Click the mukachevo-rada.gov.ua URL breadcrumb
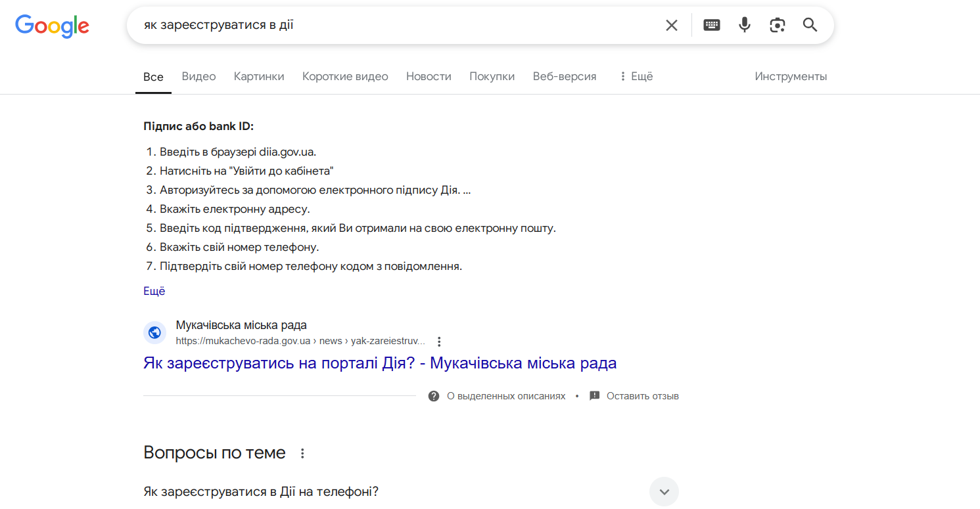The width and height of the screenshot is (980, 509). (300, 342)
